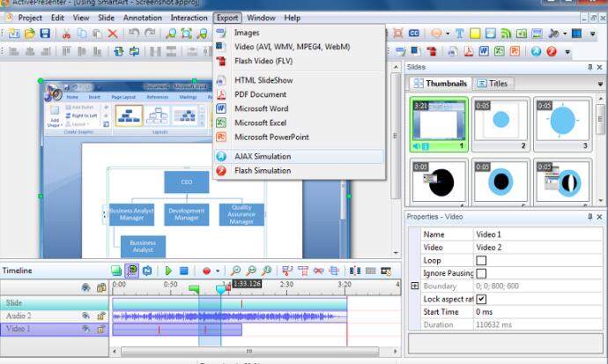Click the blue playhead marker on timeline

click(x=220, y=289)
